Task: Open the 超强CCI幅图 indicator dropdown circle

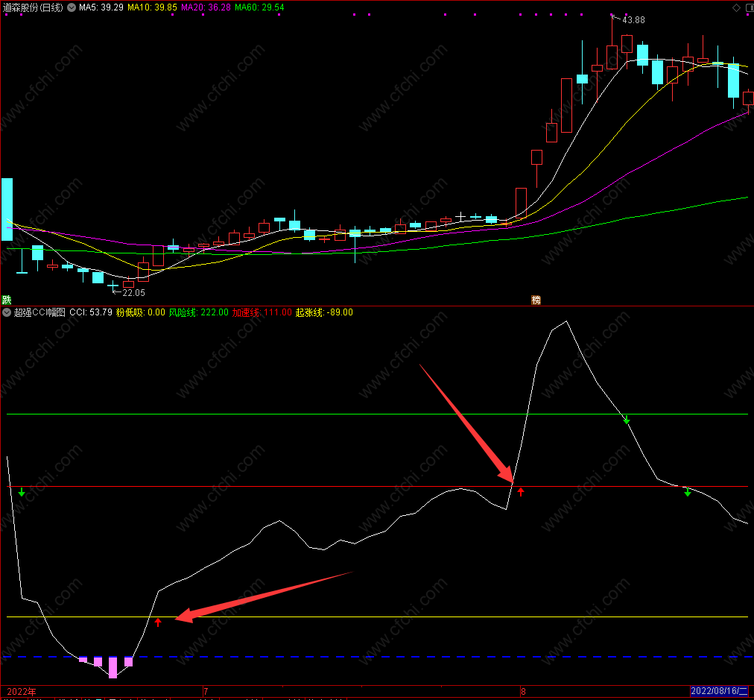Action: [7, 312]
